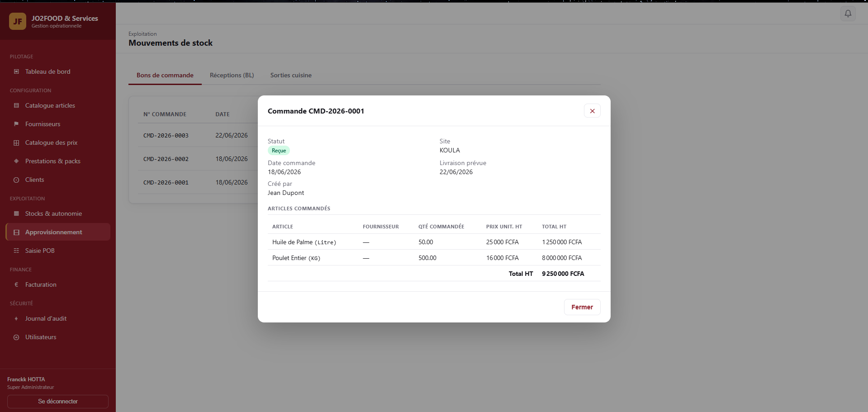
Task: Click the Mouvements de stock page heading
Action: (x=171, y=43)
